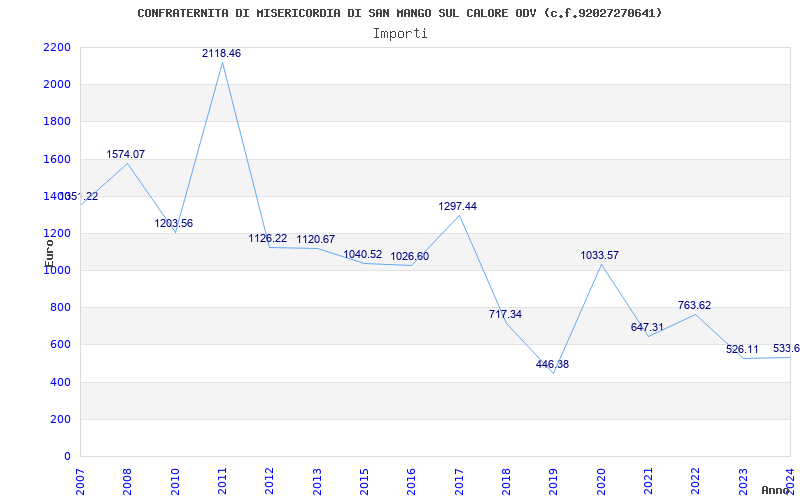
Task: Select the 1026.60 data label
Action: pos(410,257)
